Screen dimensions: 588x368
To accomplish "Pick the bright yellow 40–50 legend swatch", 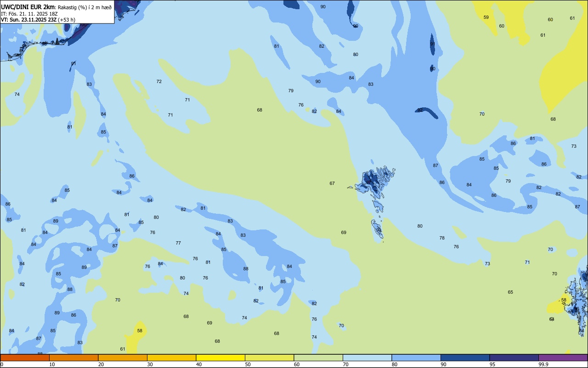I will tap(220, 357).
